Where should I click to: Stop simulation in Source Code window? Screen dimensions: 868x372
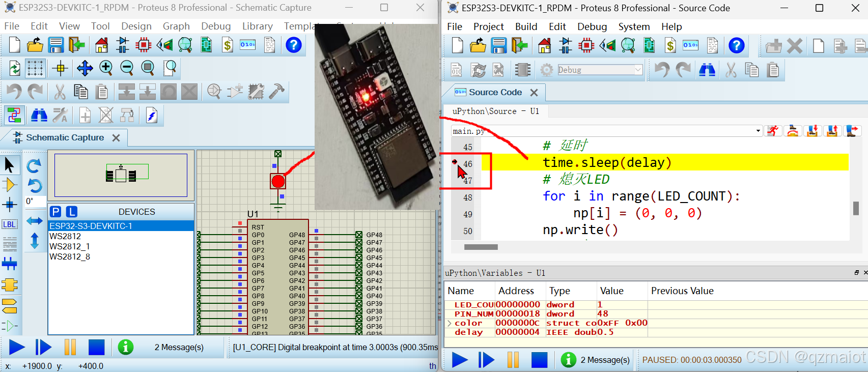coord(539,360)
